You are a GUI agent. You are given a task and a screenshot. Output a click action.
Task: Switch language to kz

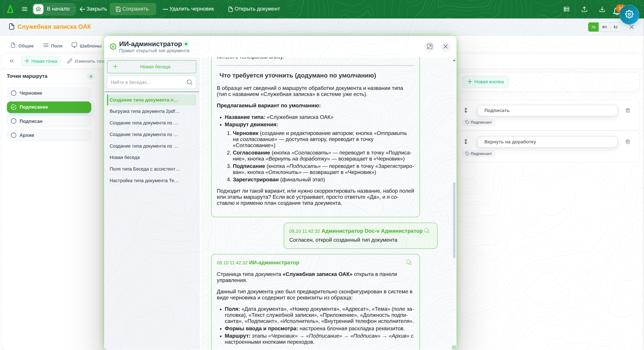(616, 27)
